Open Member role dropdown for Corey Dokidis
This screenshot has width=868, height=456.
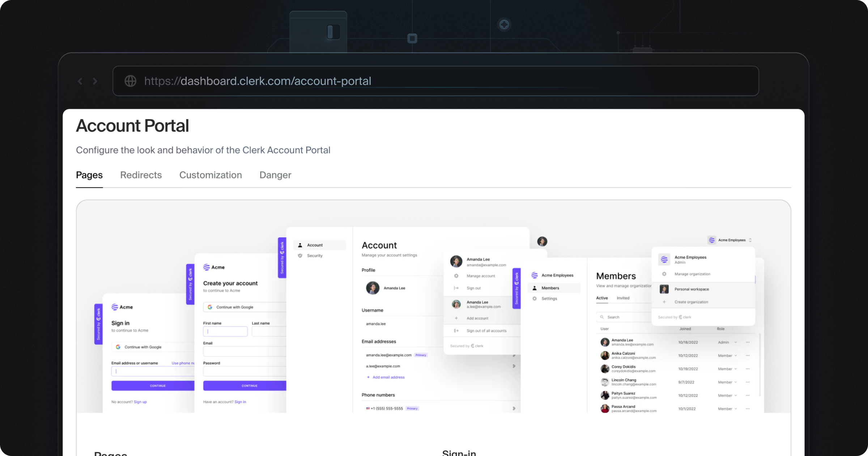click(727, 369)
